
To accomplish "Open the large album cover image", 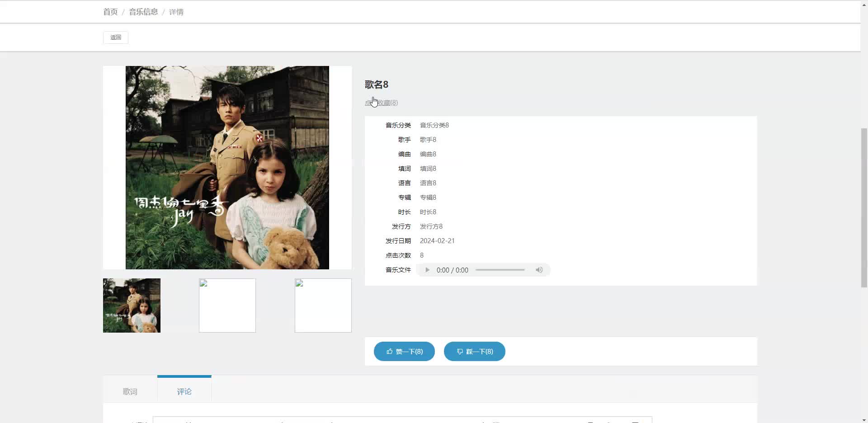I will coord(227,168).
